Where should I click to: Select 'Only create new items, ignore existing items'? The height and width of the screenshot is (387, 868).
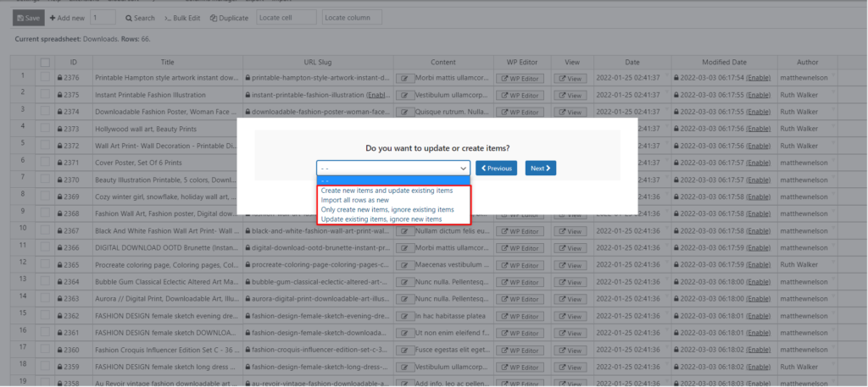click(387, 209)
